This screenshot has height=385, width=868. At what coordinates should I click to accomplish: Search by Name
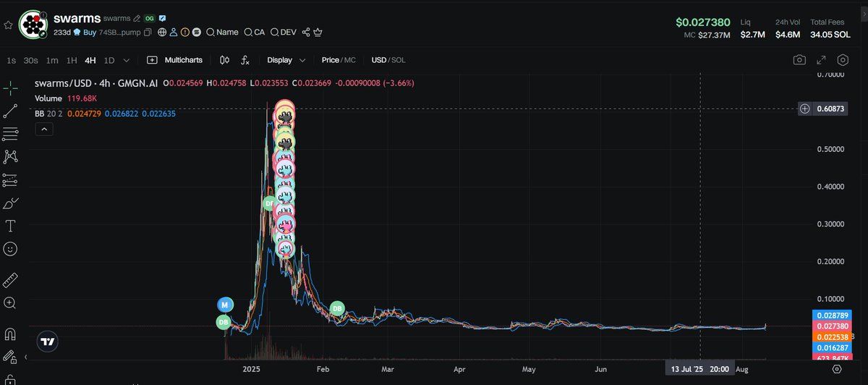tap(222, 33)
